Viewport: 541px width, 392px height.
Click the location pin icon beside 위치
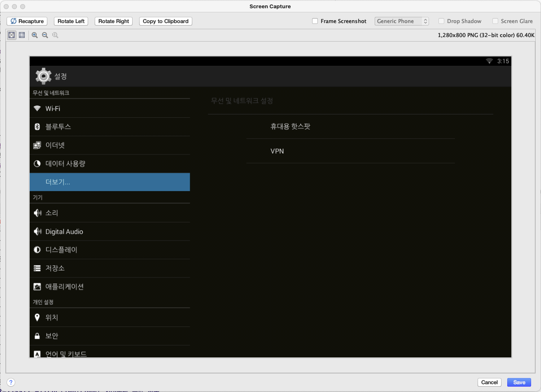[37, 317]
